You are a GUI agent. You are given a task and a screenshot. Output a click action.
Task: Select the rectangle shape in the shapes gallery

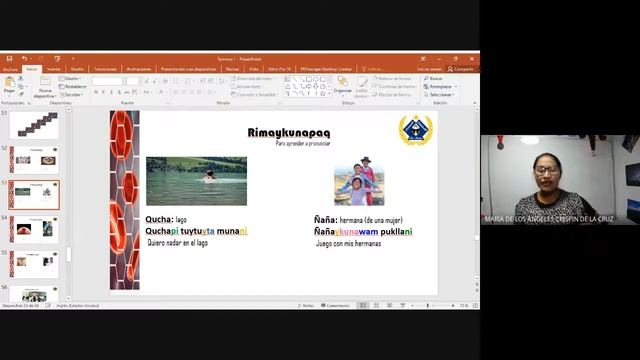point(309,79)
